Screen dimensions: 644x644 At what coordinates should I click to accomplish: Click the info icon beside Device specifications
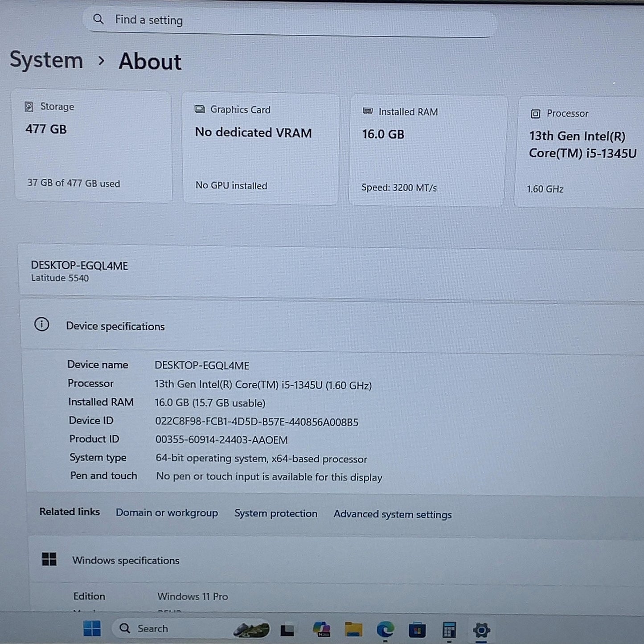pyautogui.click(x=42, y=324)
